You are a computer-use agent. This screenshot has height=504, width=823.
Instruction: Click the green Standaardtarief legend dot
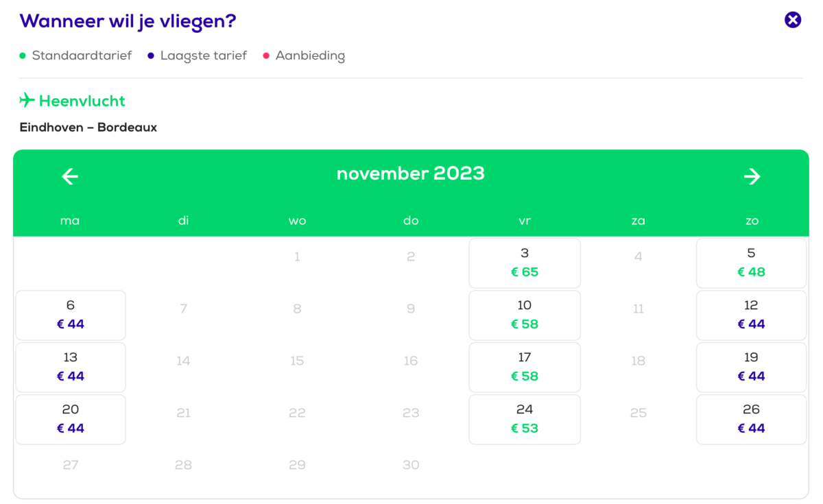(x=23, y=56)
